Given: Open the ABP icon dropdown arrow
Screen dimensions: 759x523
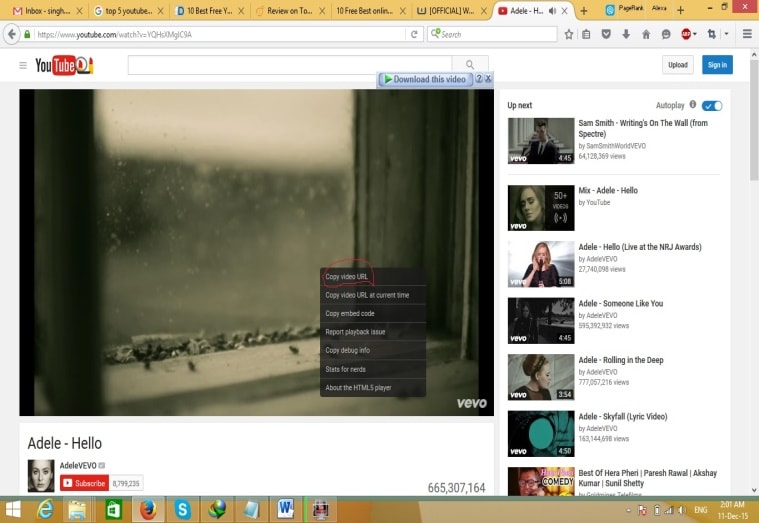Looking at the screenshot, I should coord(695,34).
